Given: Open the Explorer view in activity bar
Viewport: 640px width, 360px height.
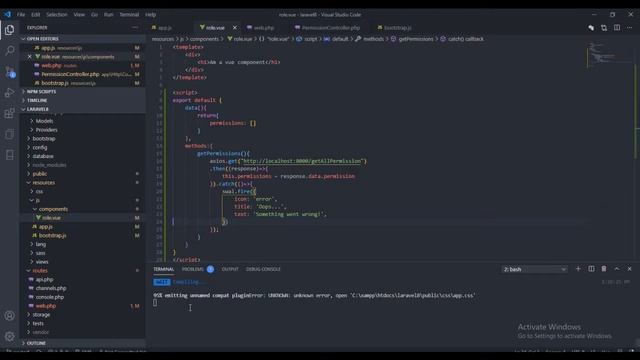Looking at the screenshot, I should coord(9,30).
